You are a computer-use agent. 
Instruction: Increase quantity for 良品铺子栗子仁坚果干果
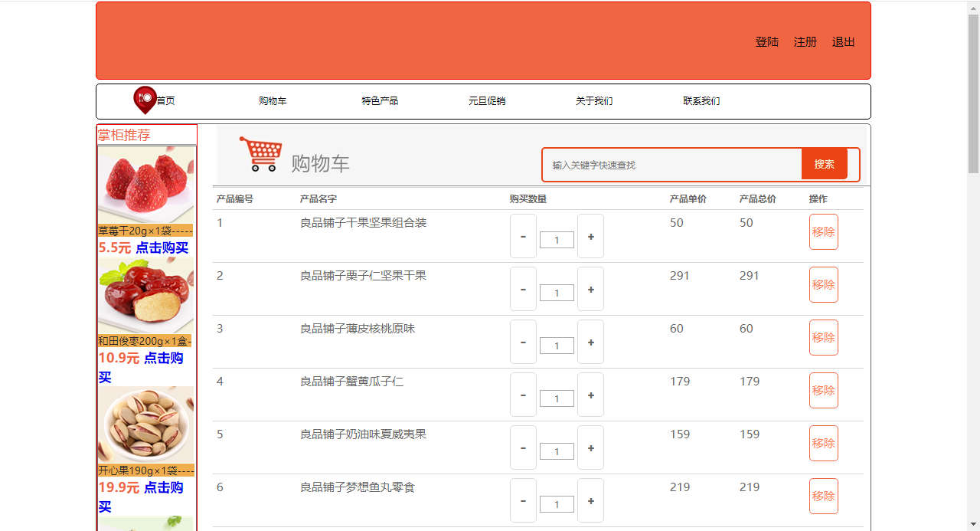click(x=590, y=289)
